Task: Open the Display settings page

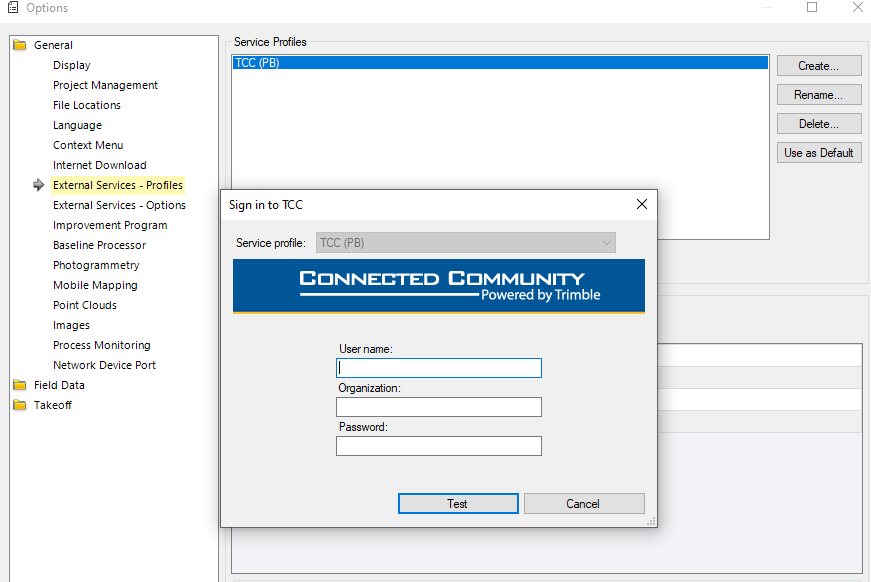Action: click(x=72, y=65)
